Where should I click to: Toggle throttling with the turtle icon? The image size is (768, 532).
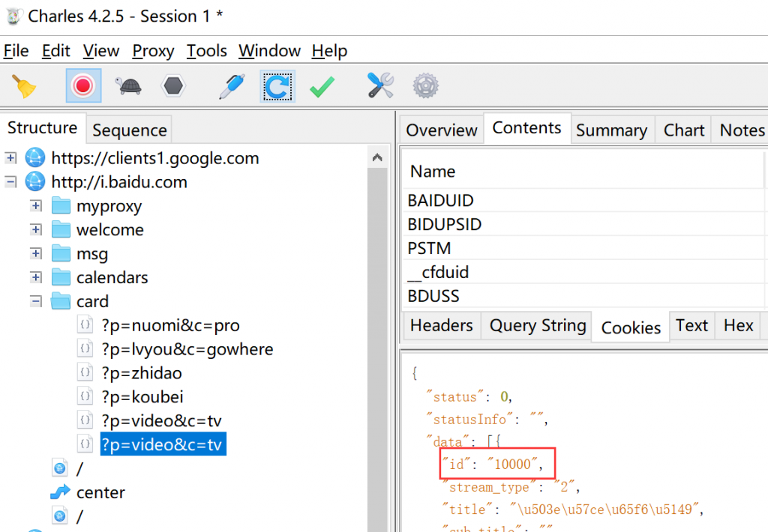click(x=128, y=86)
